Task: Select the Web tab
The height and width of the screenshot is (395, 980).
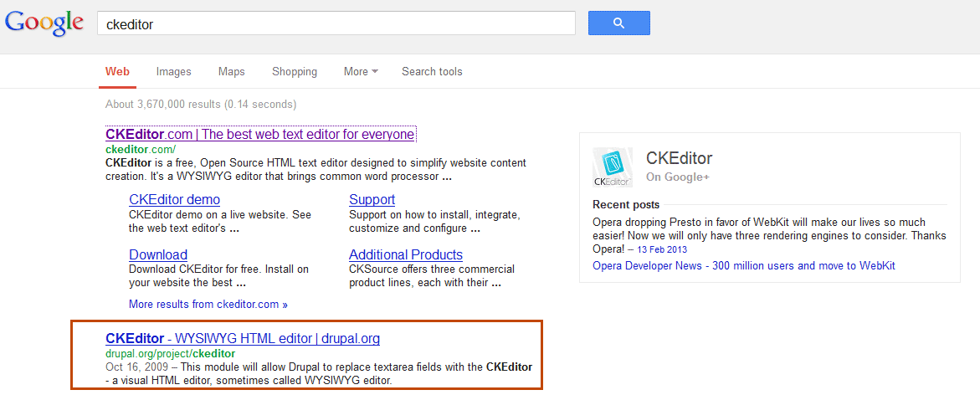Action: [x=117, y=71]
